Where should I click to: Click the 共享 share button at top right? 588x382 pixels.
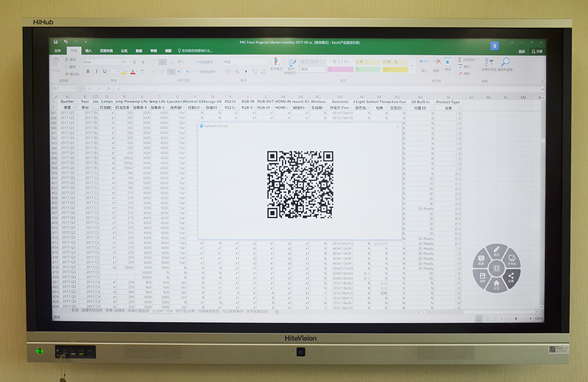pos(536,52)
